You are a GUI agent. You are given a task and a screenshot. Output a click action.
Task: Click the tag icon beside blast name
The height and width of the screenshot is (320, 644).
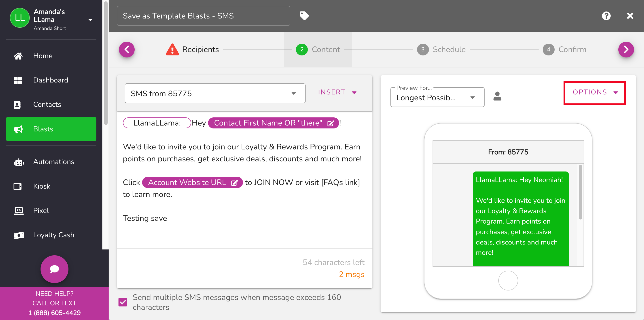pyautogui.click(x=304, y=16)
